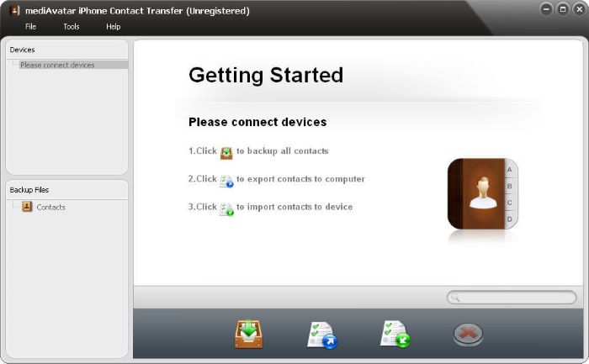Close the iPhone Contact Transfer window
This screenshot has height=364, width=589.
click(x=580, y=9)
